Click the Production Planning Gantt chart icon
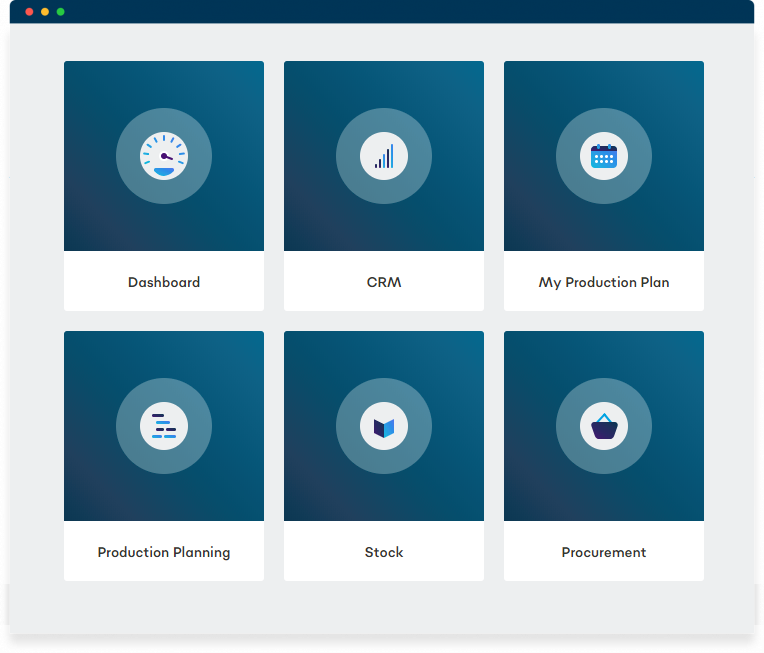 164,426
